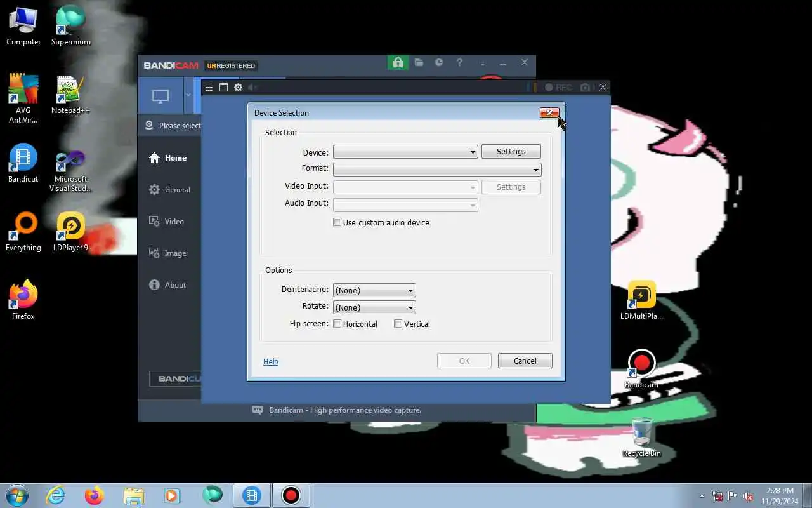The image size is (812, 508).
Task: Open the Image tab in Bandicam sidebar
Action: pyautogui.click(x=167, y=253)
